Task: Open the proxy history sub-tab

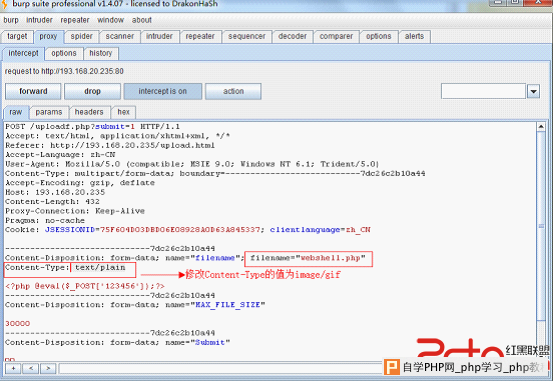Action: (101, 53)
